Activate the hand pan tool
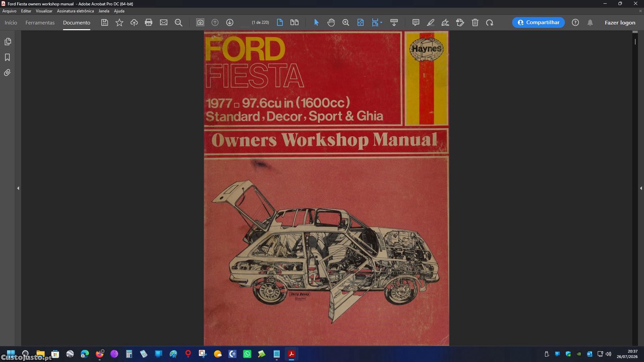The width and height of the screenshot is (644, 362). [331, 22]
